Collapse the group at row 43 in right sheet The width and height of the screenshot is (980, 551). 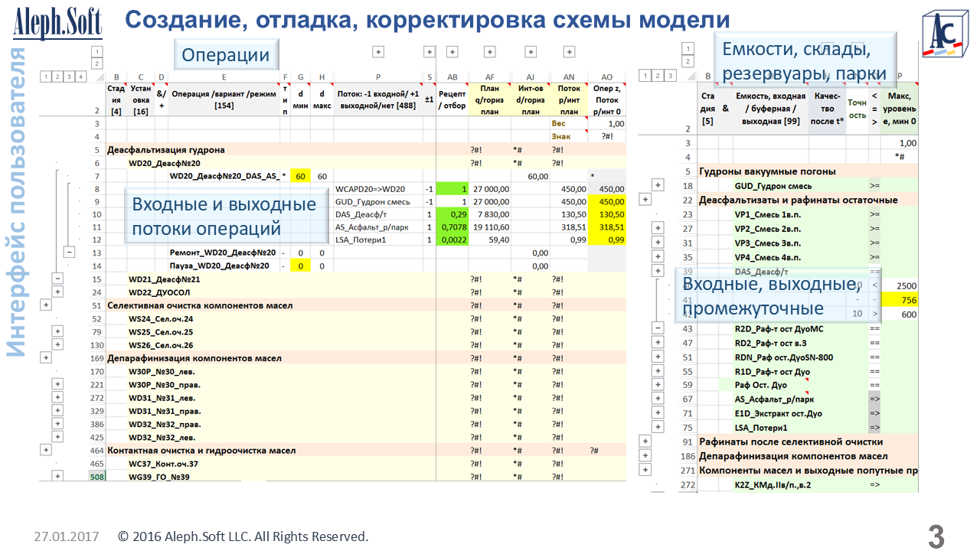(657, 328)
